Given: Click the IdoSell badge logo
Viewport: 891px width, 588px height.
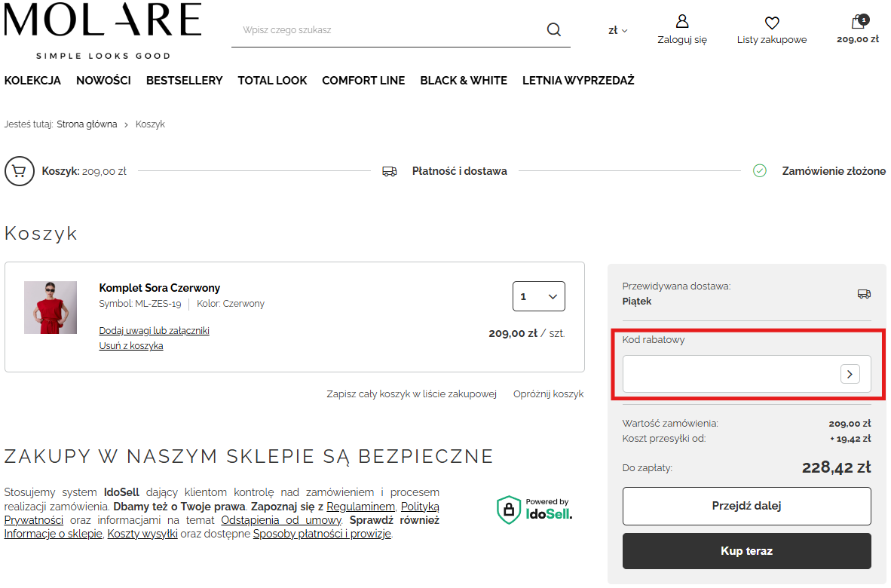Looking at the screenshot, I should click(x=534, y=510).
